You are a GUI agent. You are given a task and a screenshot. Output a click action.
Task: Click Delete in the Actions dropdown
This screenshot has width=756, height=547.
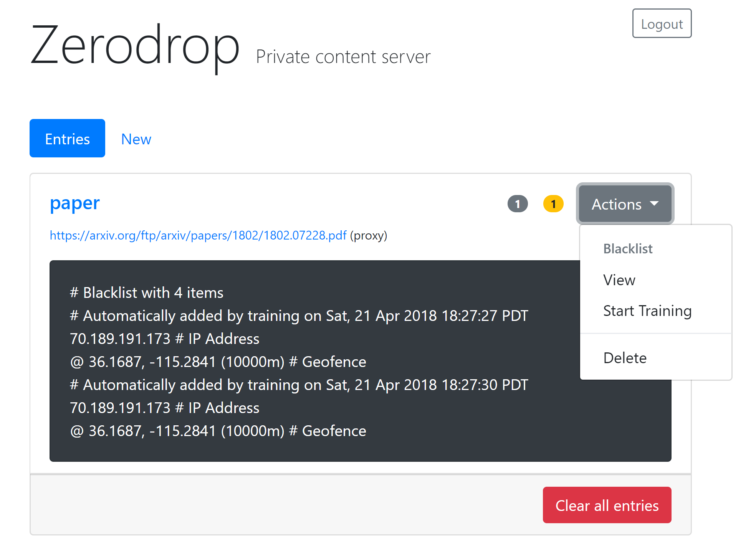coord(625,357)
